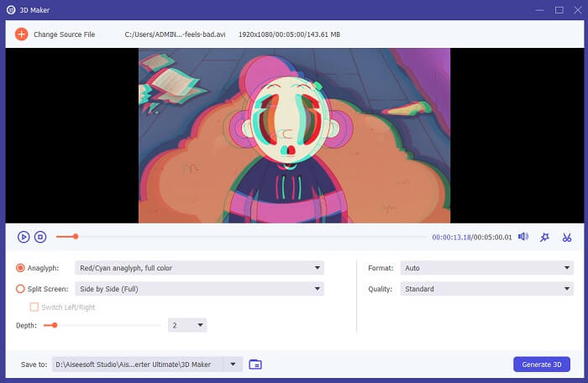Open the Red/Cyan anaglyph dropdown
Viewport: 588px width, 383px height.
[200, 268]
